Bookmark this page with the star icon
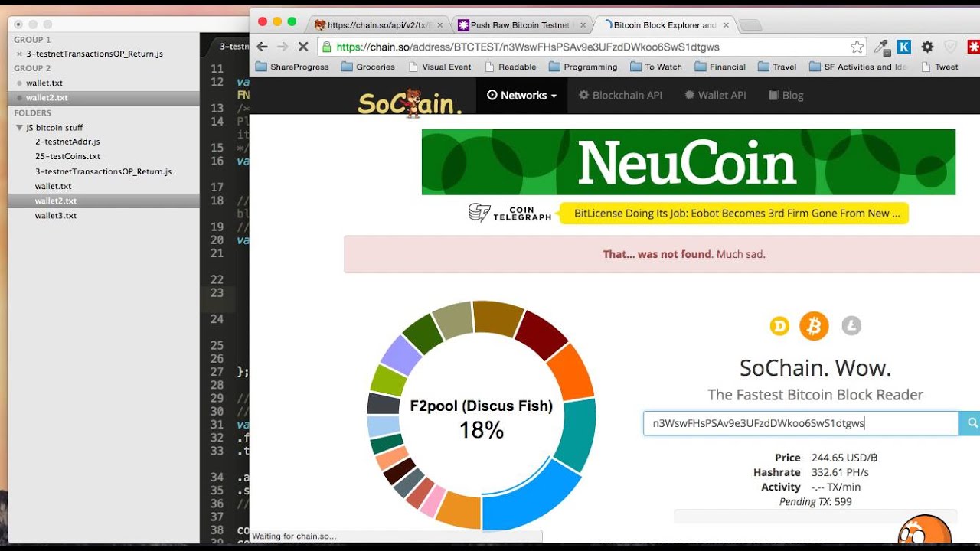Viewport: 980px width, 551px height. point(857,47)
